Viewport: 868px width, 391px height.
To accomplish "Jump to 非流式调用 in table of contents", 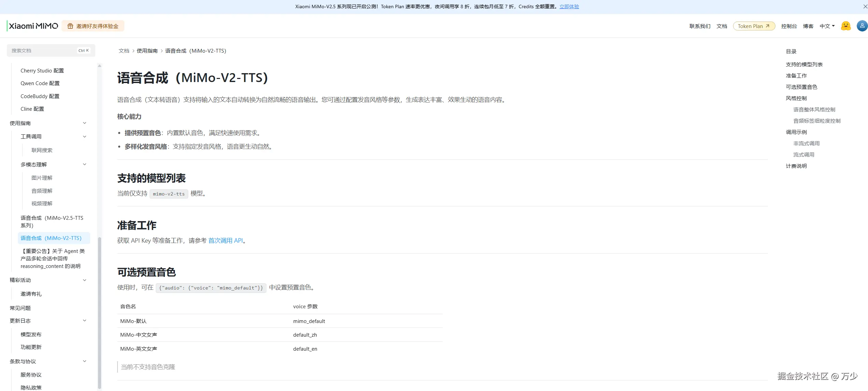I will 806,144.
